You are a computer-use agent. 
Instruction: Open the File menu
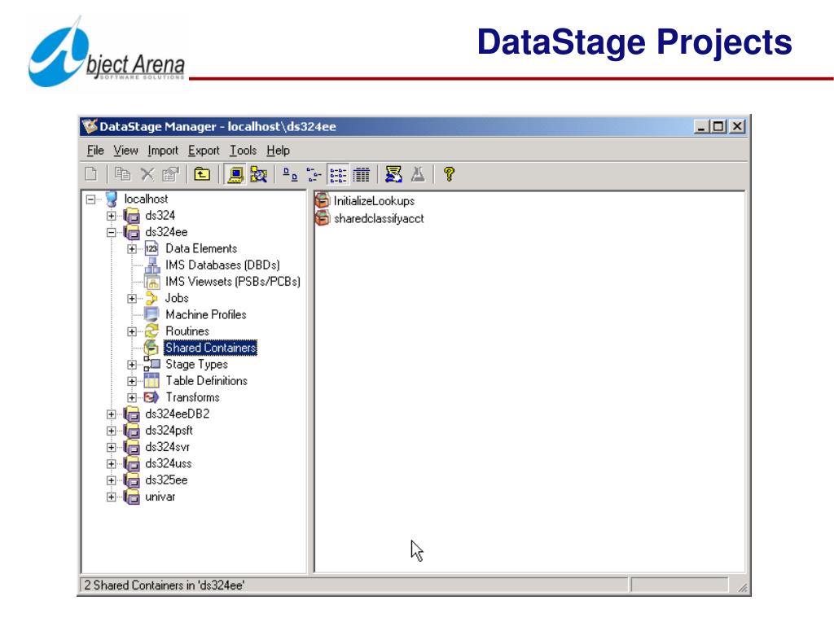[95, 151]
